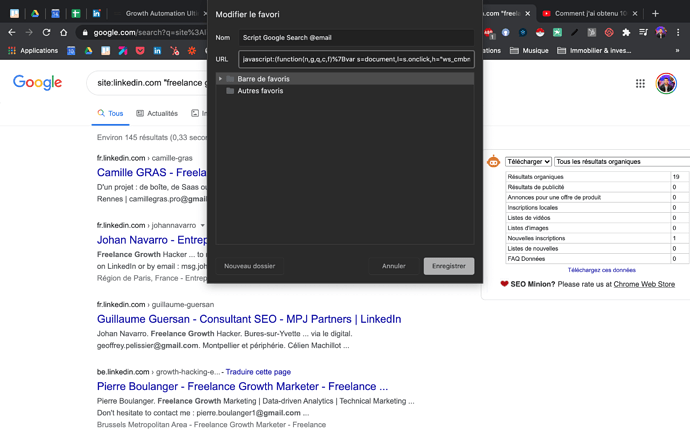Open the Pierre Boulanger result link
The width and height of the screenshot is (690, 431).
click(x=242, y=387)
